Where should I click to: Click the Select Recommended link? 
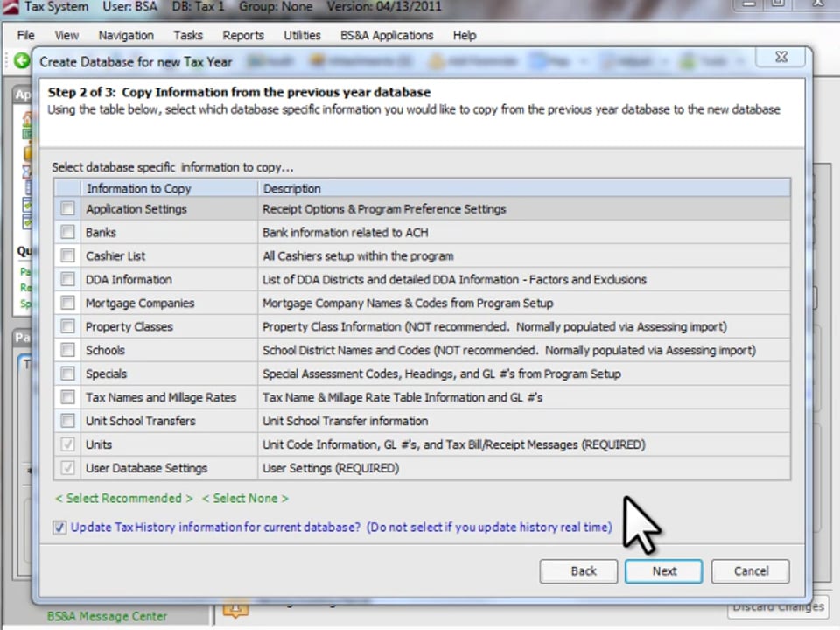(x=123, y=498)
